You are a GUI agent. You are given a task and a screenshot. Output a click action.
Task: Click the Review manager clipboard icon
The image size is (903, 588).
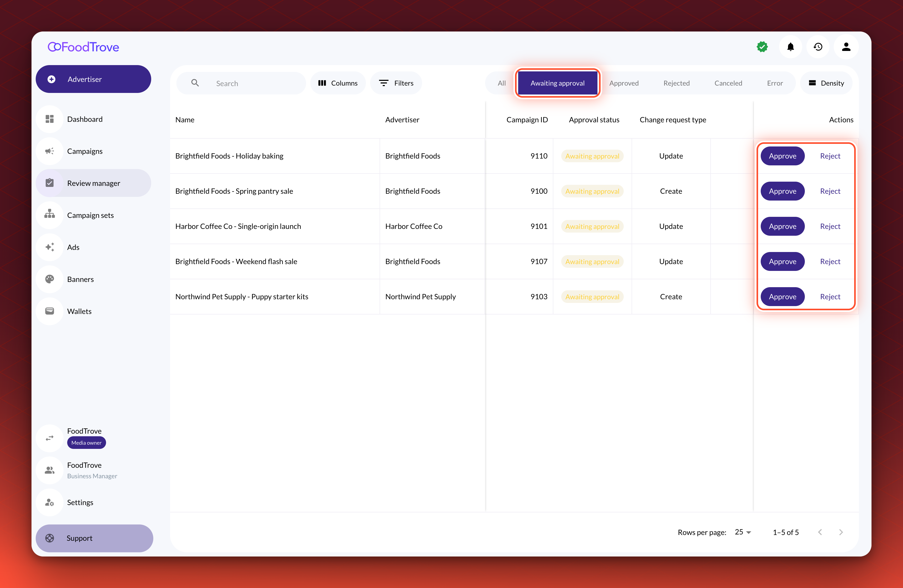point(49,183)
